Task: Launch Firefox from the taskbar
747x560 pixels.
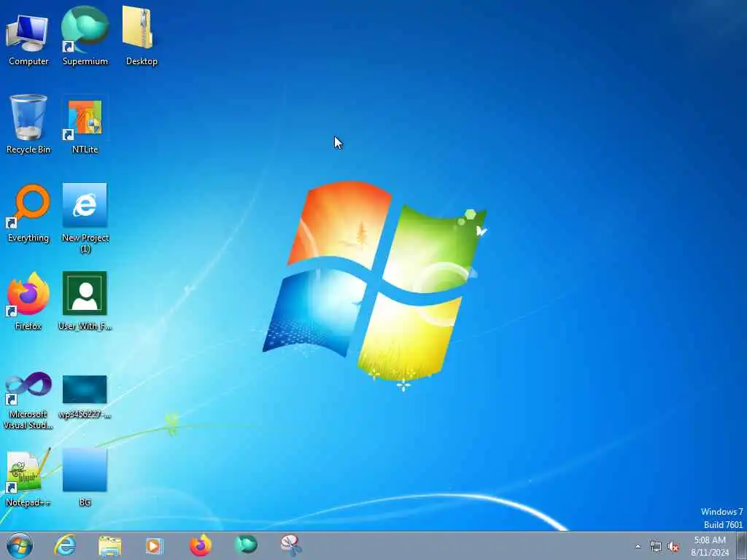Action: pos(201,545)
